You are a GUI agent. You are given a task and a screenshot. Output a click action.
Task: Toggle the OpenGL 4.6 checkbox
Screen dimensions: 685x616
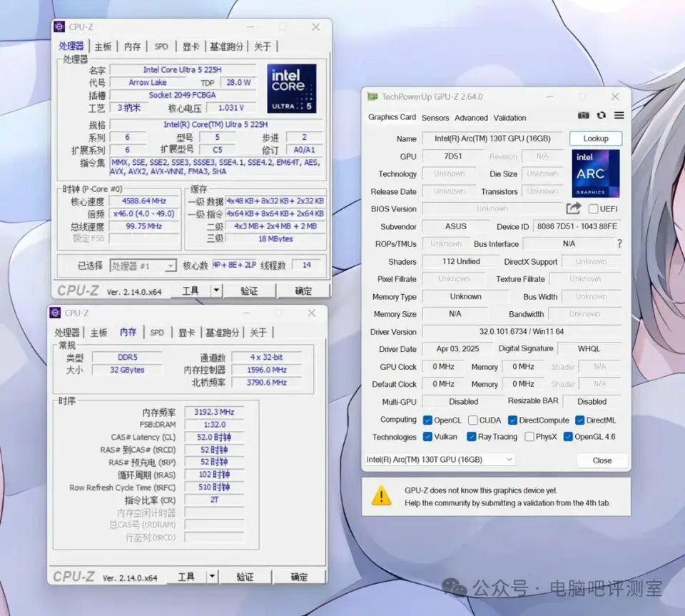(x=568, y=437)
